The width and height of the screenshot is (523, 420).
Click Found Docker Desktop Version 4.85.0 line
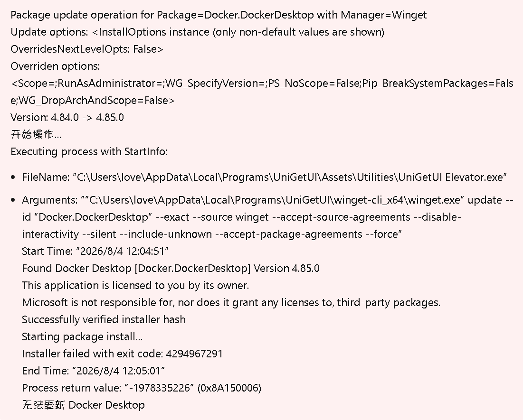[171, 268]
